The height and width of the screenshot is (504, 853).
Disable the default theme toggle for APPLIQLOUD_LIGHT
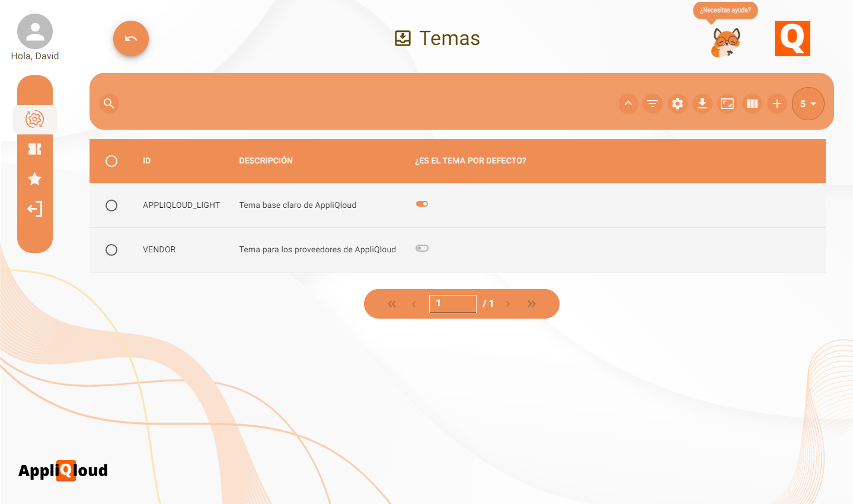(x=421, y=203)
